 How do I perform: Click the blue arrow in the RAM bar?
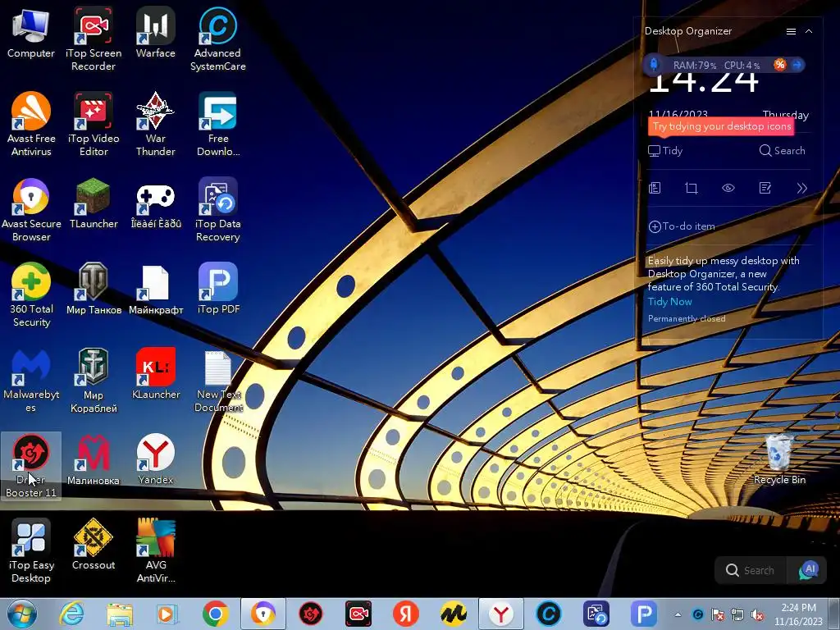pos(797,65)
